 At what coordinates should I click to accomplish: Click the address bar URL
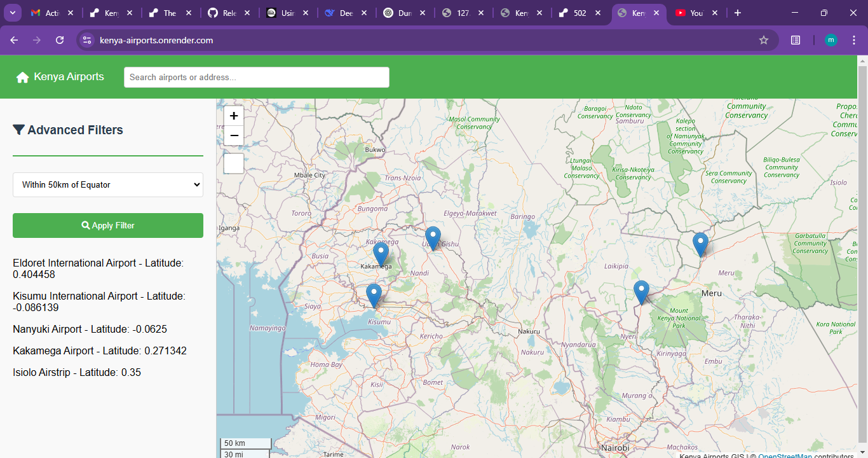pos(156,40)
